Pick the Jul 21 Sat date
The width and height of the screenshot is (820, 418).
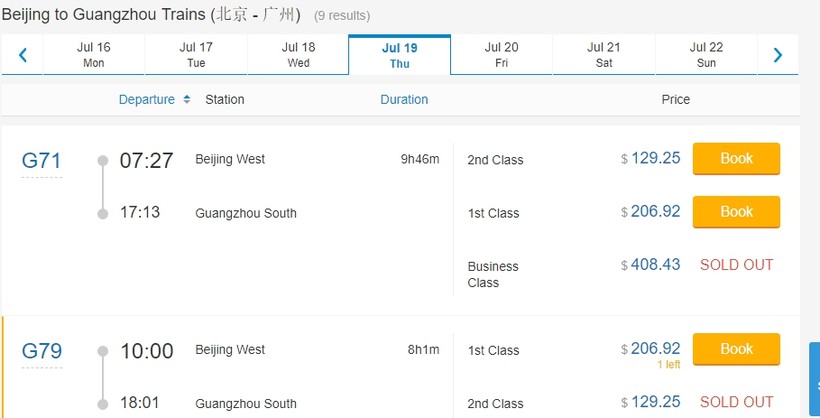point(604,55)
